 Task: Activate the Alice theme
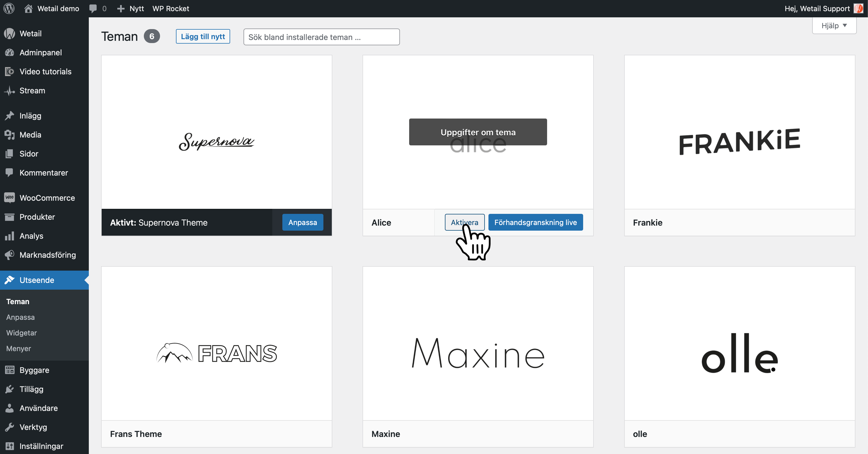coord(465,222)
